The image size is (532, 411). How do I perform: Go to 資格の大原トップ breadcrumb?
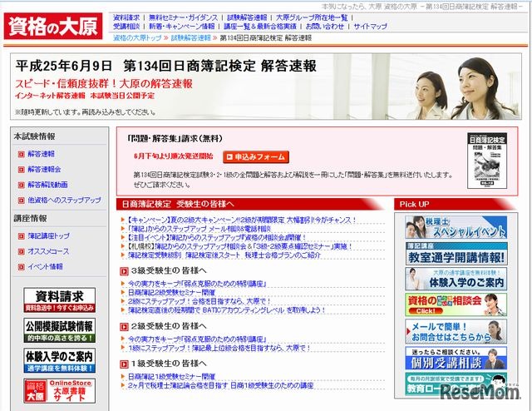click(137, 37)
